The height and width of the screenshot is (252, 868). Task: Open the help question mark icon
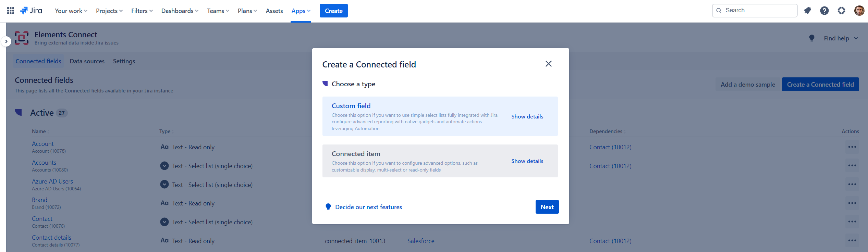click(824, 11)
